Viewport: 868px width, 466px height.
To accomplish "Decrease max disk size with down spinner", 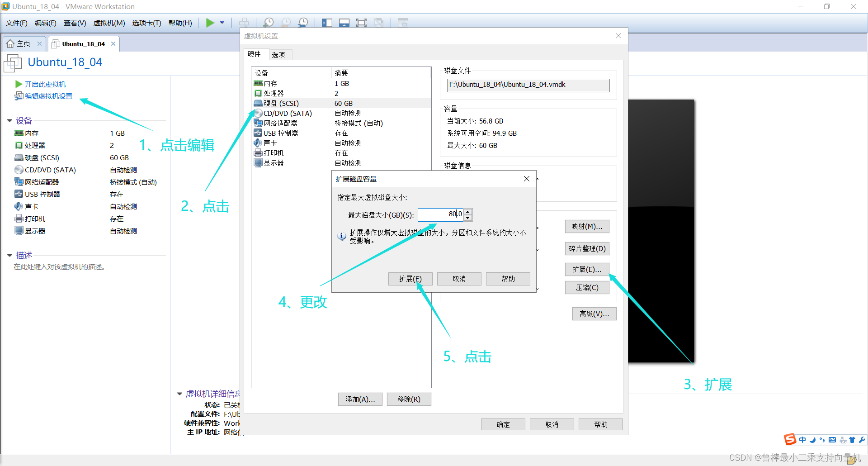I will pyautogui.click(x=468, y=218).
